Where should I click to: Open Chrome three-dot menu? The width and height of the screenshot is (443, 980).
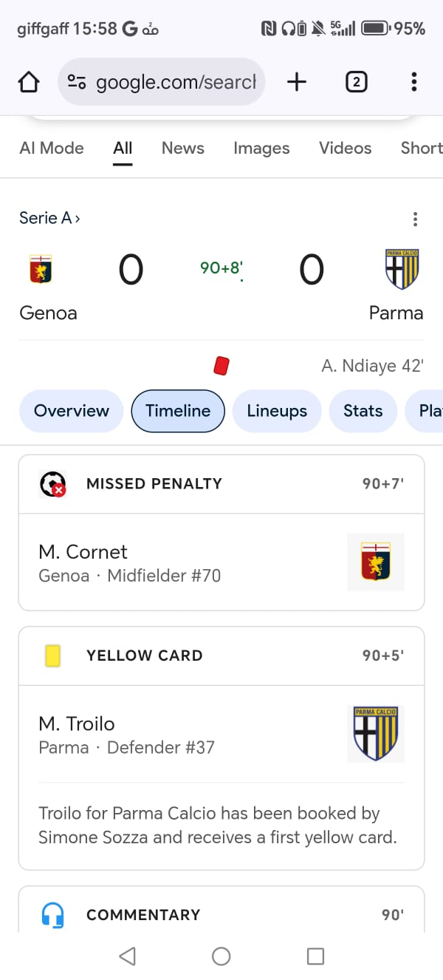coord(414,82)
